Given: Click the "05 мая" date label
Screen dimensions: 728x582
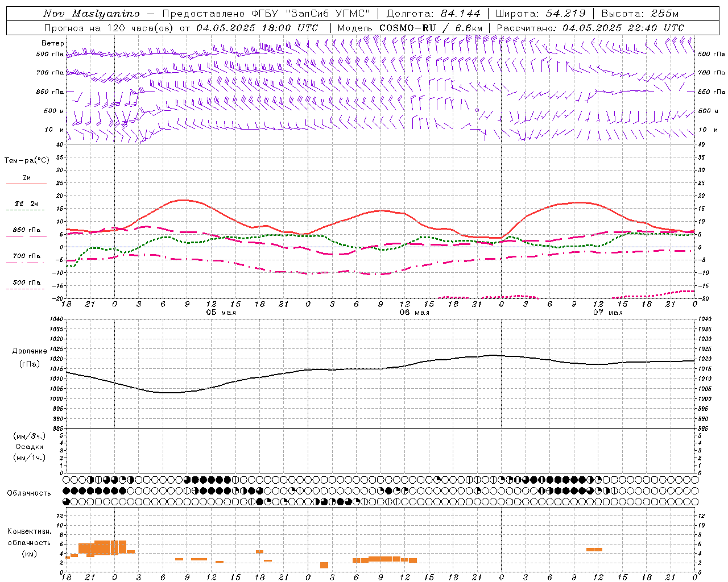Looking at the screenshot, I should pyautogui.click(x=221, y=313).
